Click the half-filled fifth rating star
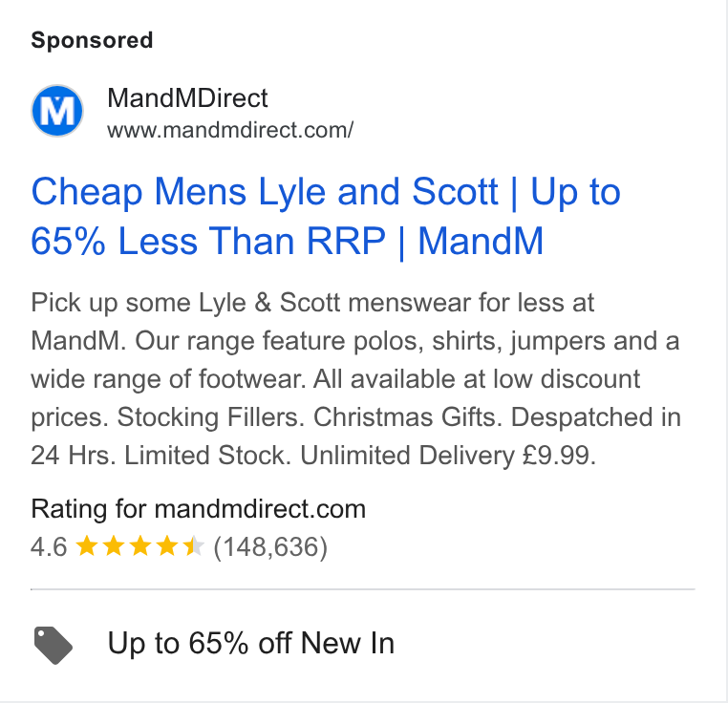The height and width of the screenshot is (703, 728). point(193,546)
